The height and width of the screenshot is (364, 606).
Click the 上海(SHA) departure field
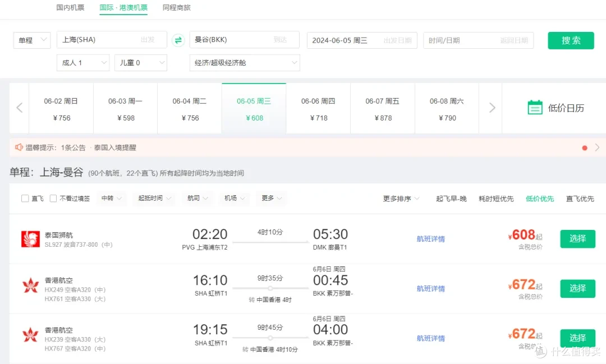[112, 40]
